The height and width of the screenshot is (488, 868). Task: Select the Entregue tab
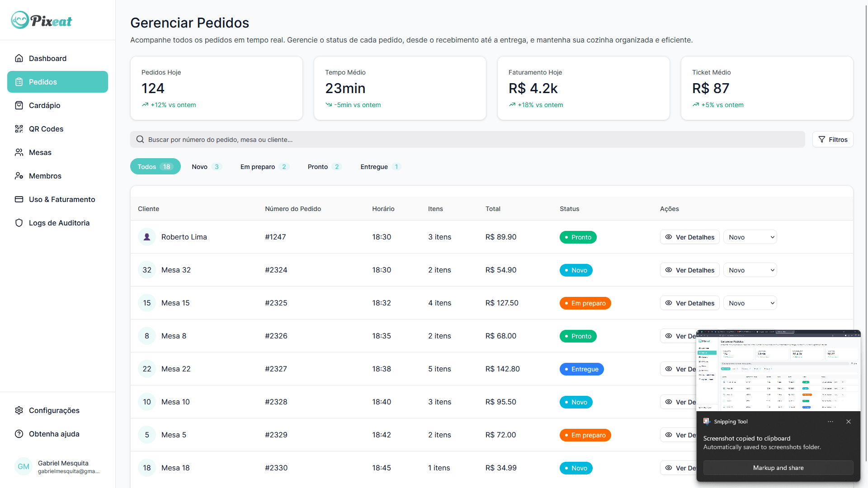click(380, 167)
